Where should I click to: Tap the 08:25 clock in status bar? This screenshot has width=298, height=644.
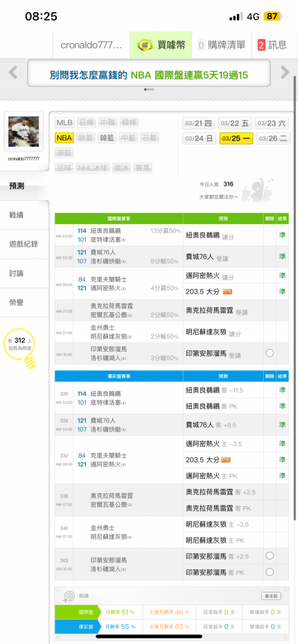(41, 17)
